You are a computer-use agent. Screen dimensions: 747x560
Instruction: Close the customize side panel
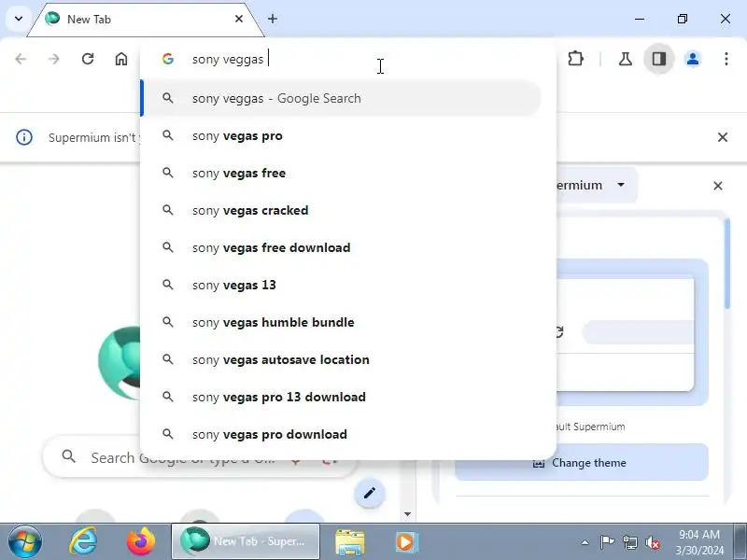coord(717,185)
